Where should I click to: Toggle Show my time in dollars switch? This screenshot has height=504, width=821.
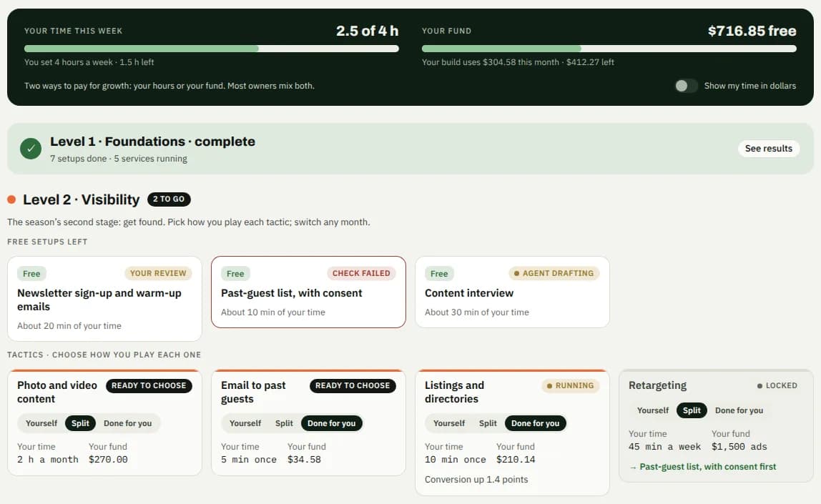point(686,86)
